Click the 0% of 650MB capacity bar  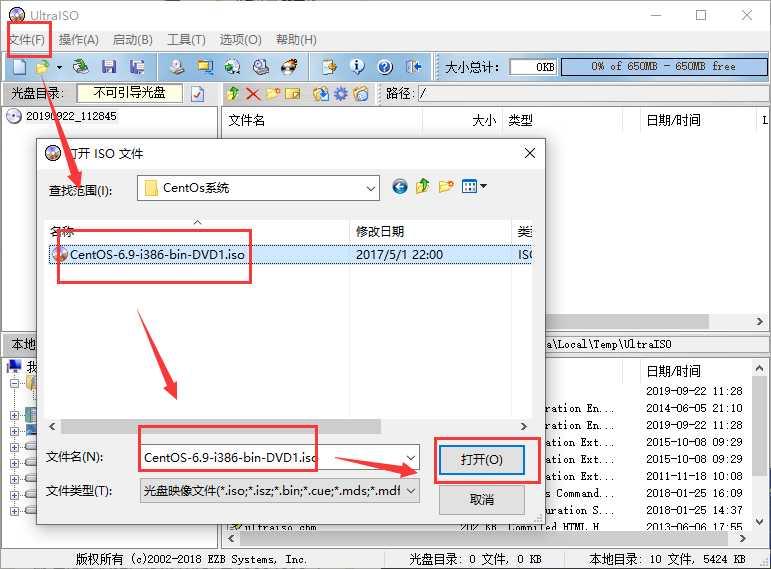click(x=664, y=66)
